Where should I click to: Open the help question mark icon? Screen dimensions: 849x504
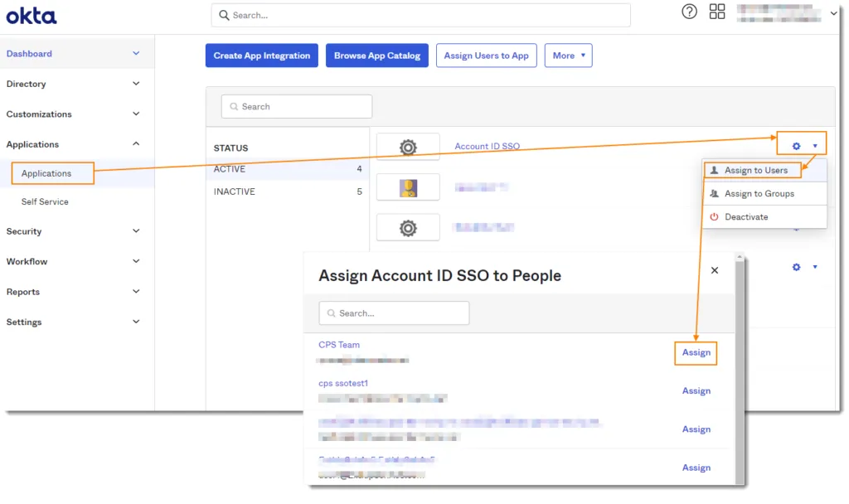[689, 12]
